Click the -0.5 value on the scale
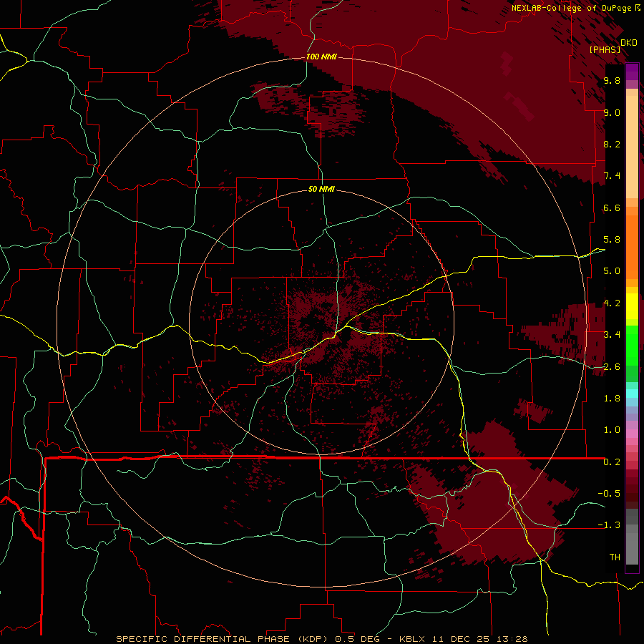 point(609,494)
